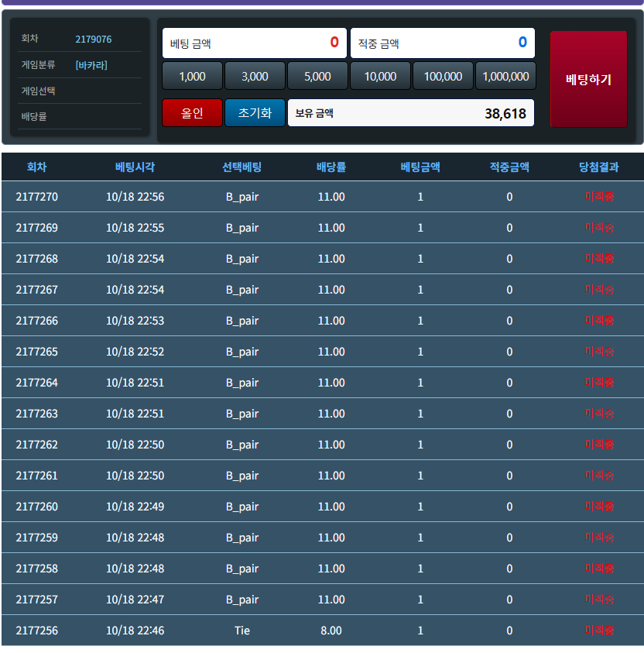The image size is (644, 653).
Task: Add the 3,000 bet amount chip
Action: pos(255,76)
